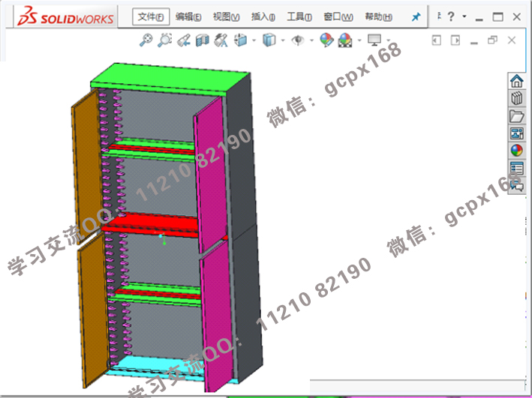Open Custom Properties list icon in task pane
532x398 pixels.
click(516, 168)
